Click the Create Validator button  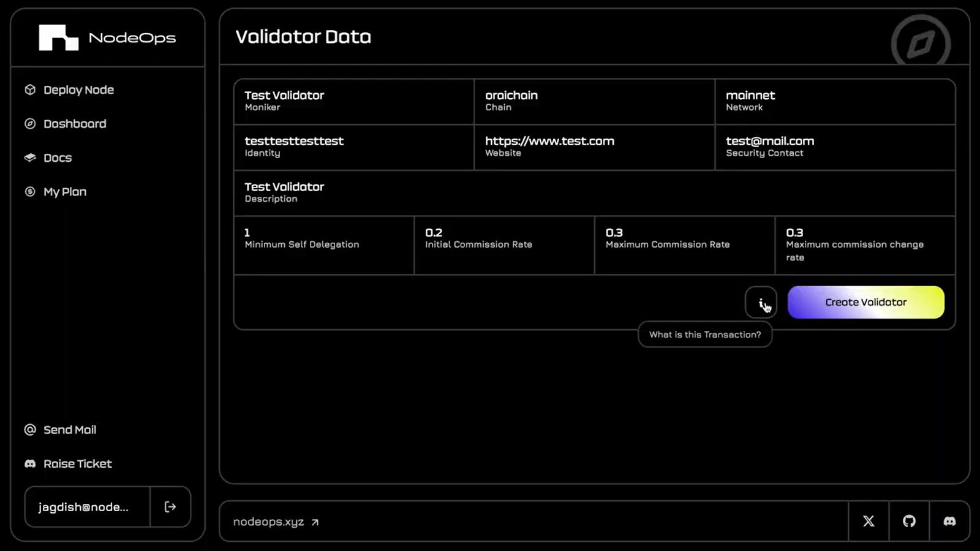pos(866,302)
